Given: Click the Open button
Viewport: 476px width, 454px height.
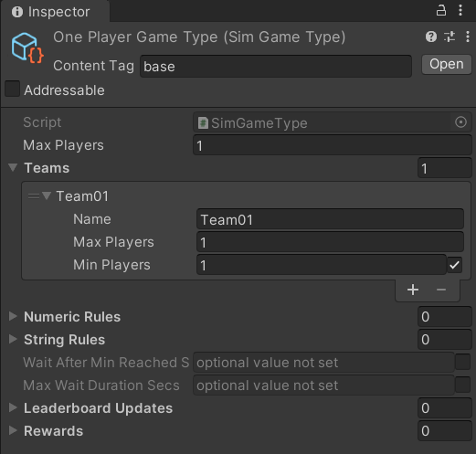Looking at the screenshot, I should (447, 64).
